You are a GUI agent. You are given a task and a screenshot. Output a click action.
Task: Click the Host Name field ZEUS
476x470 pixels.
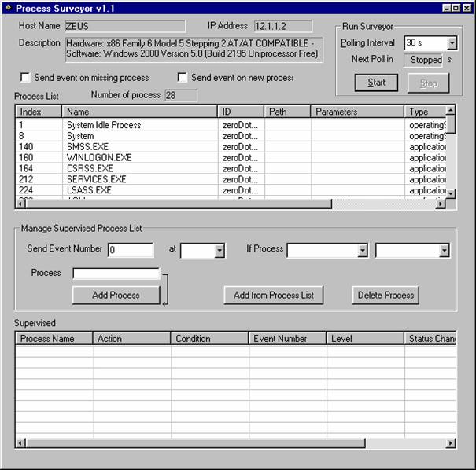coord(125,26)
